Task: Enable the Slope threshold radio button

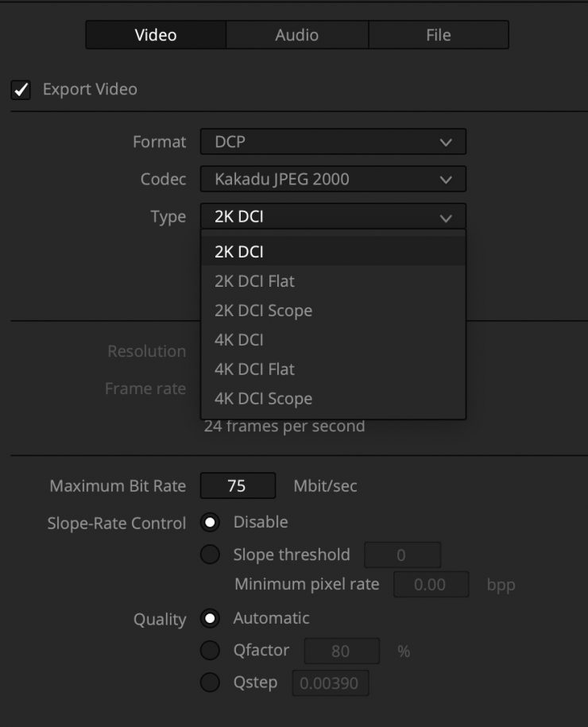Action: tap(211, 555)
